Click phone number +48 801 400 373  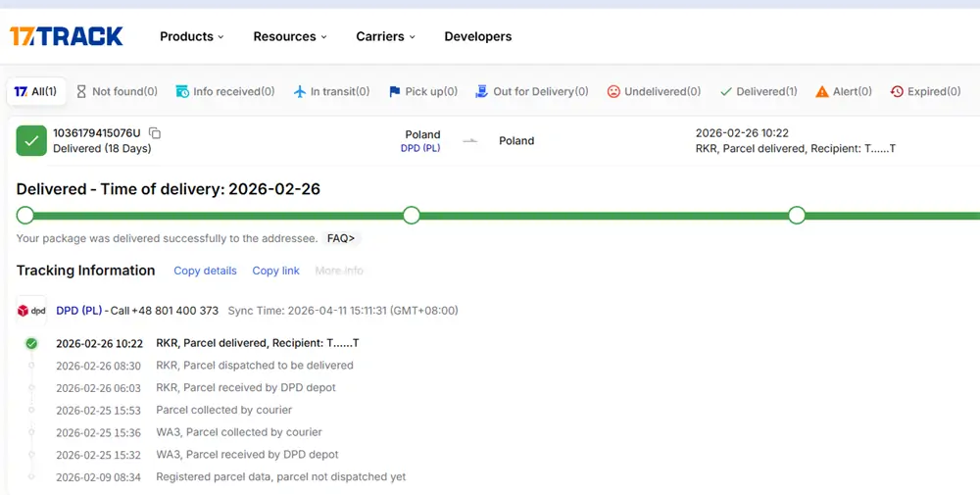[x=175, y=311]
